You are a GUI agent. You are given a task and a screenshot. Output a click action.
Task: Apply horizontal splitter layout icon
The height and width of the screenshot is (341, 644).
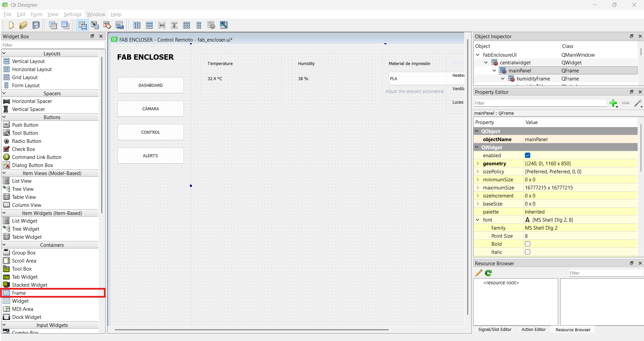[162, 25]
